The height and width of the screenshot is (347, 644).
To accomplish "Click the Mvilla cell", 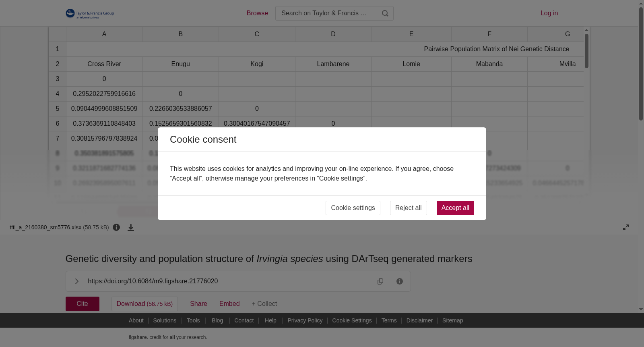I will (x=556, y=64).
